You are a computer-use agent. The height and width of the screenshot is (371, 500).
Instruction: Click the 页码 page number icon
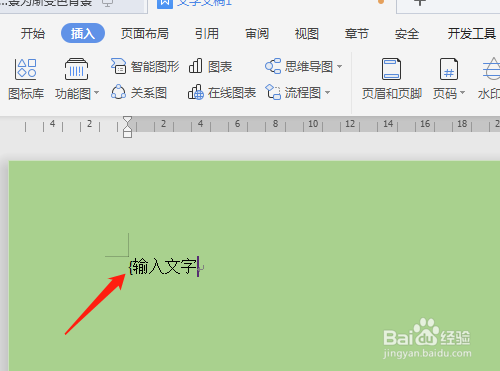pyautogui.click(x=449, y=69)
